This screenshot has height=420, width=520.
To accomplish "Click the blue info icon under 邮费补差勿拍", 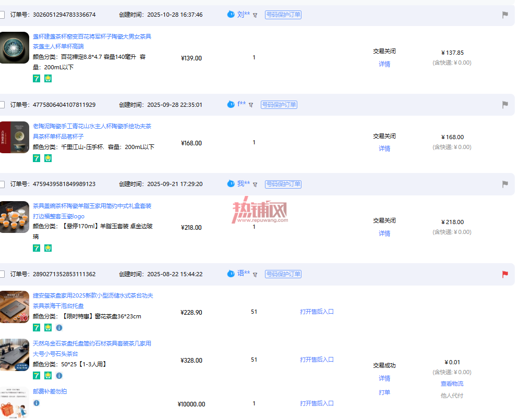I will click(37, 403).
